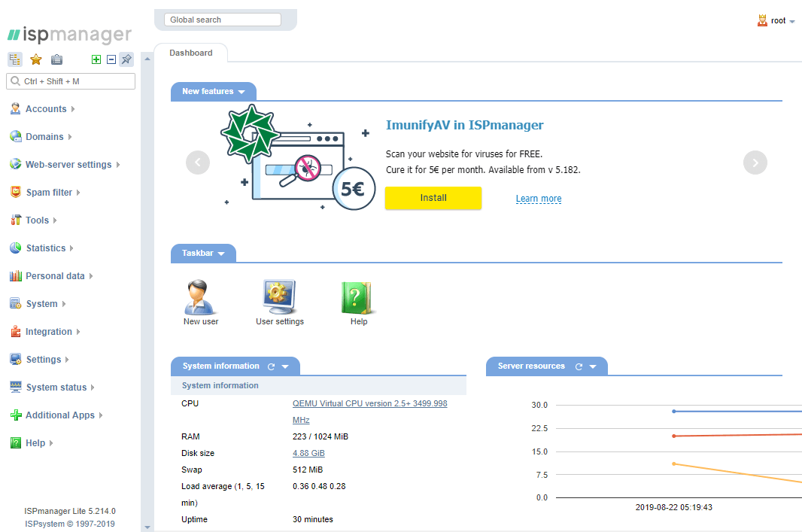Select the red line data point

pos(673,436)
